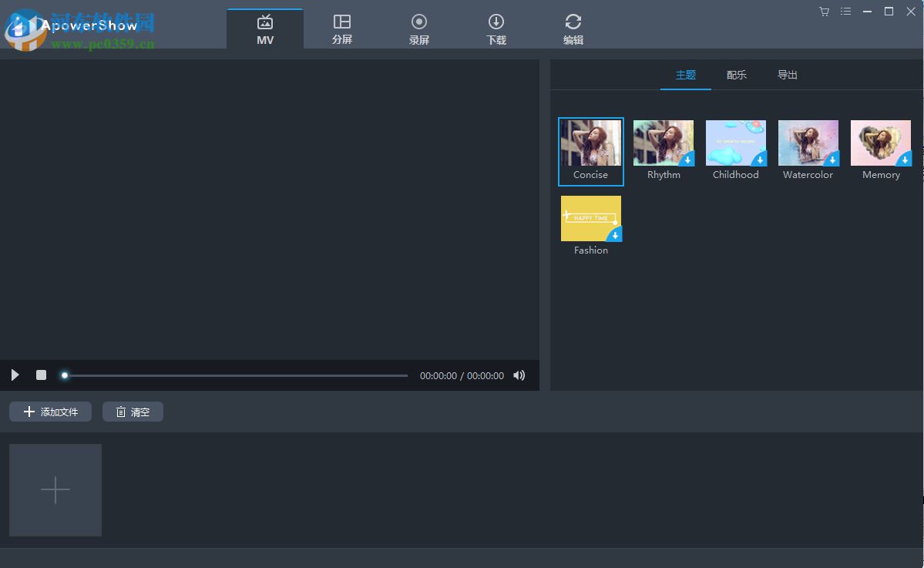Click the 添加文件 add file button

pos(51,412)
